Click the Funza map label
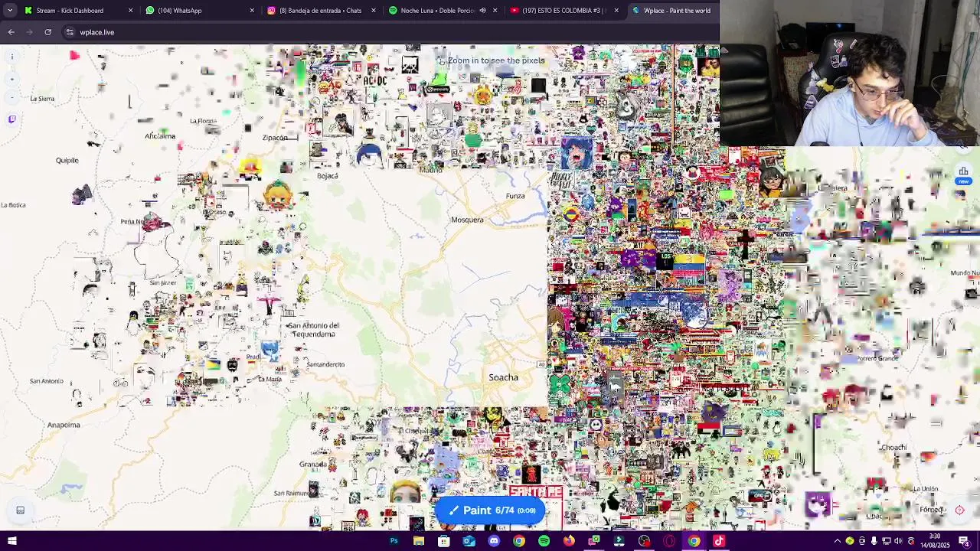Image resolution: width=980 pixels, height=551 pixels. [515, 196]
